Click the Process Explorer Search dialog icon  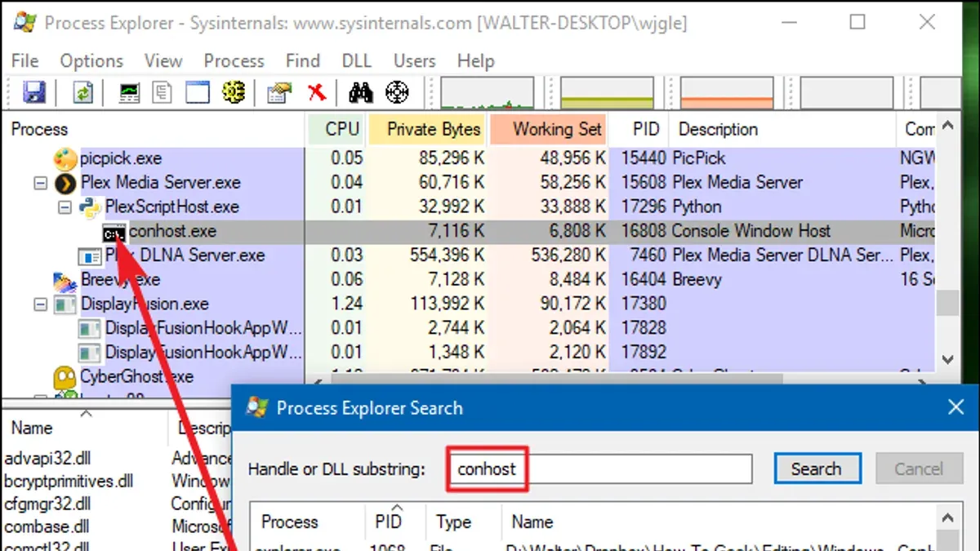click(258, 407)
